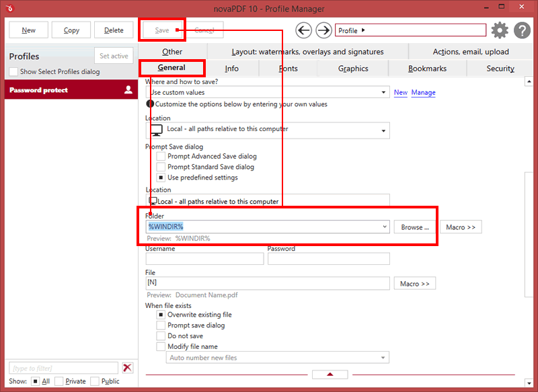Screen dimensions: 538x392
Task: Click the Username input field
Action: pyautogui.click(x=205, y=259)
